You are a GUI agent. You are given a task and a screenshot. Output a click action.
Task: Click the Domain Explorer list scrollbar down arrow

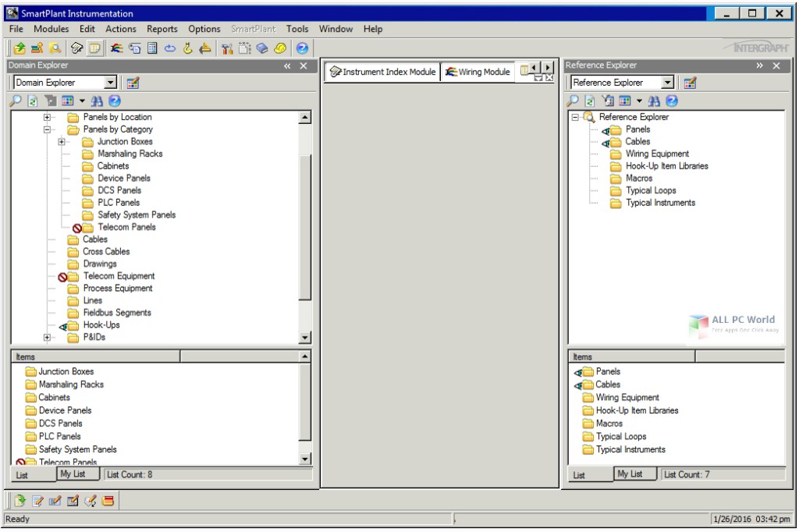pos(304,459)
